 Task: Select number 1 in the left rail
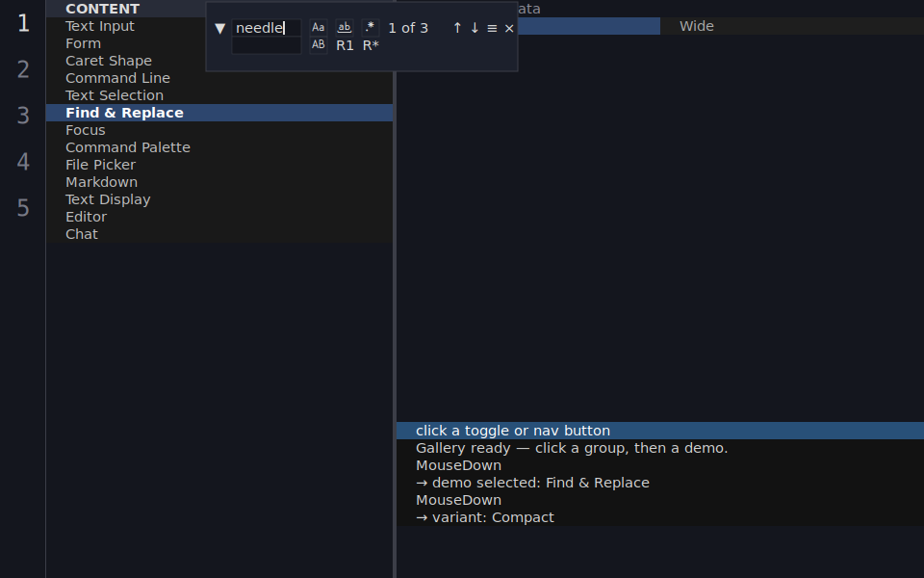[x=23, y=23]
